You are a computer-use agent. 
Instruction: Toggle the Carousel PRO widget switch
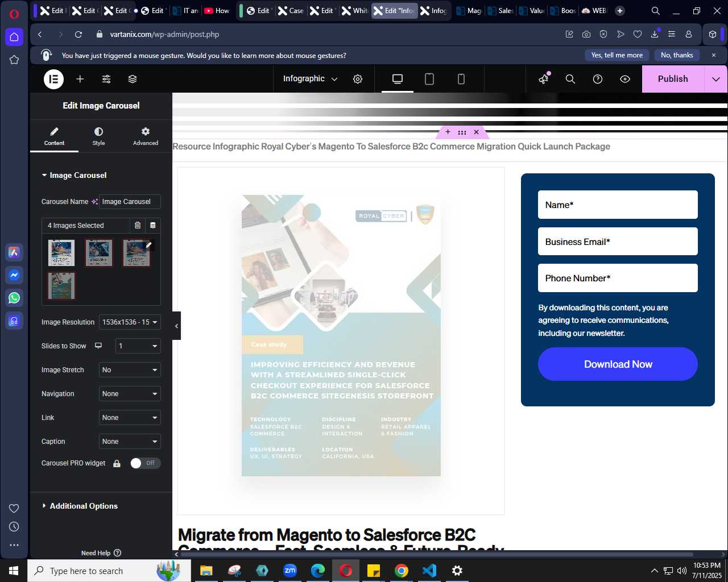tap(145, 463)
